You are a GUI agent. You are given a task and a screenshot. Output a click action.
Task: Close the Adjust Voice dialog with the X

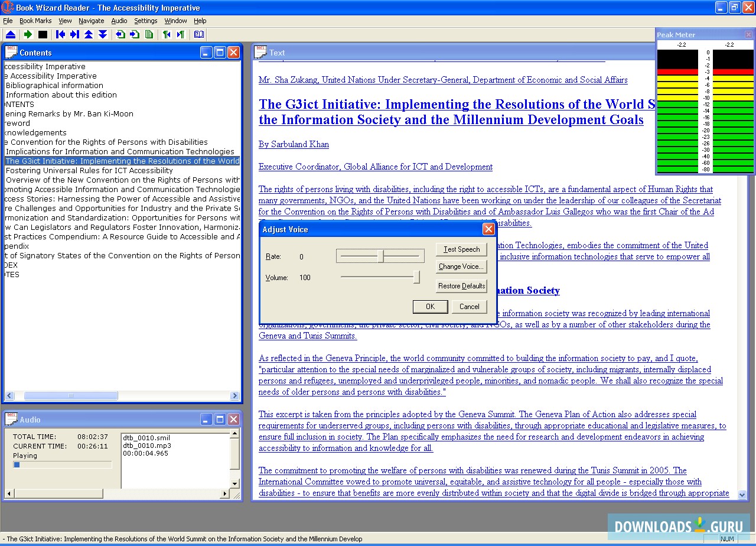[x=488, y=229]
